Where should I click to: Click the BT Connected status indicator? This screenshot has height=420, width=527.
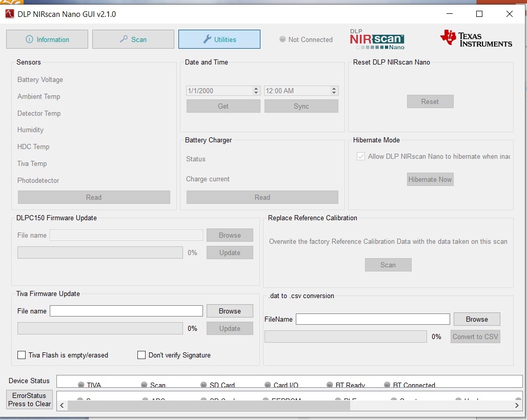pos(410,385)
